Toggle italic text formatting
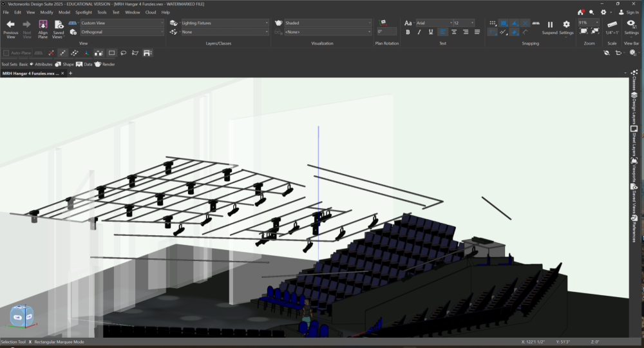The image size is (644, 348). pyautogui.click(x=419, y=32)
